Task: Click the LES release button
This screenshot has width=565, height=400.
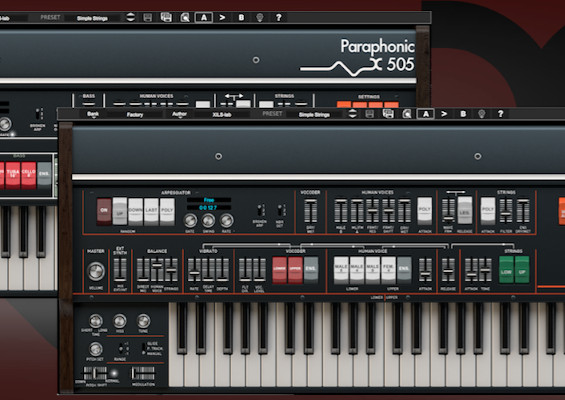Action: point(464,211)
